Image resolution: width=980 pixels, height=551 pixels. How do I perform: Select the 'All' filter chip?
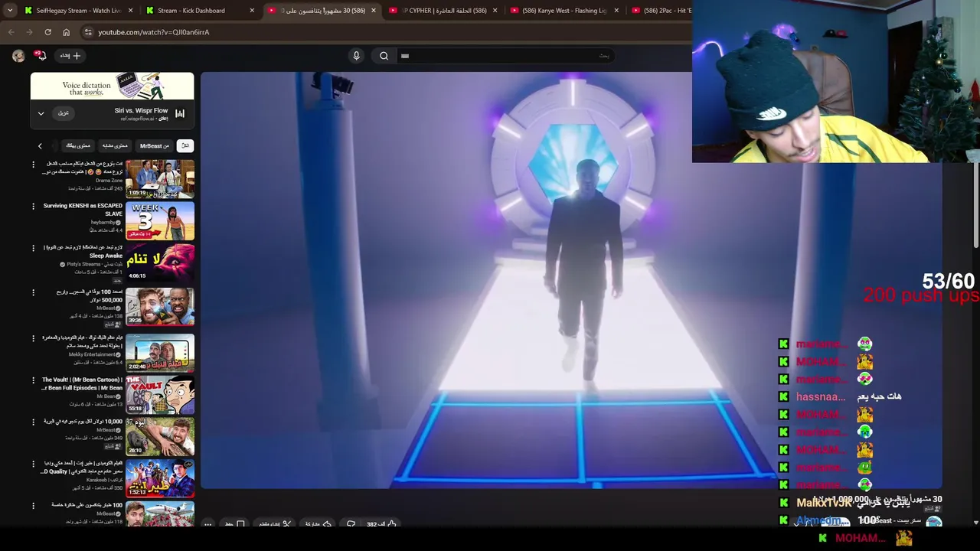coord(185,145)
